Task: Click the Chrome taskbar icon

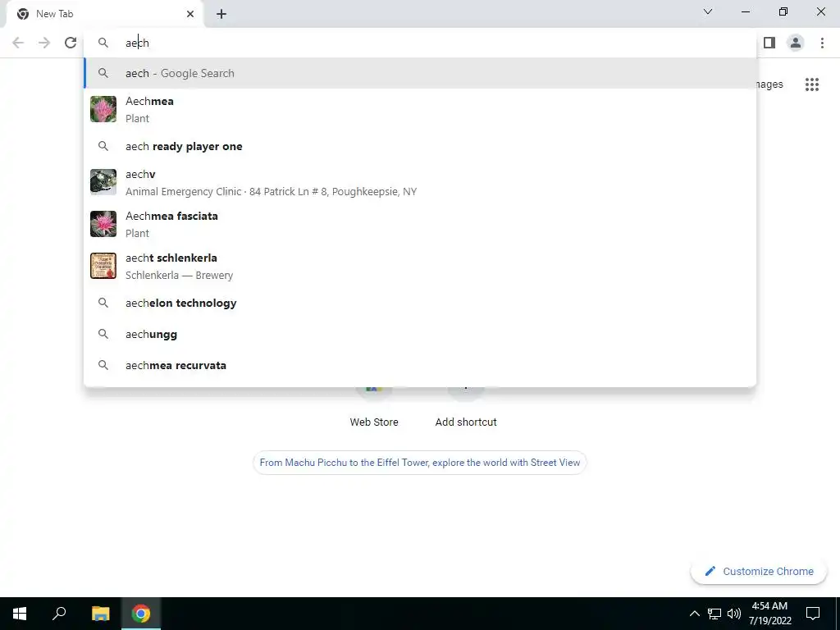Action: point(141,614)
